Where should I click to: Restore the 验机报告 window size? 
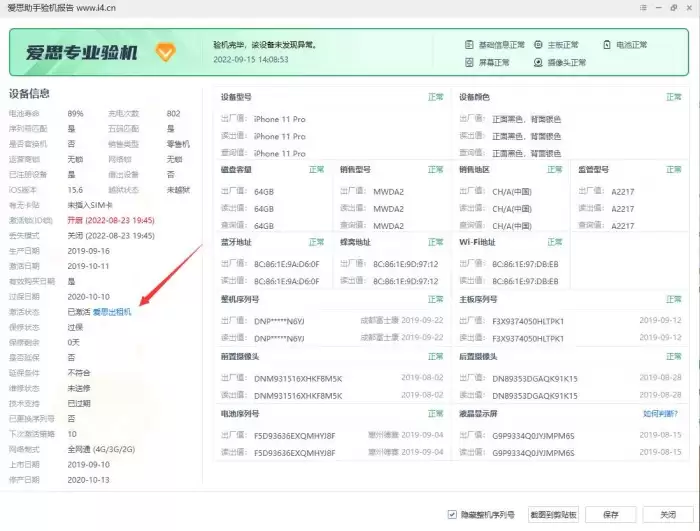(x=674, y=8)
